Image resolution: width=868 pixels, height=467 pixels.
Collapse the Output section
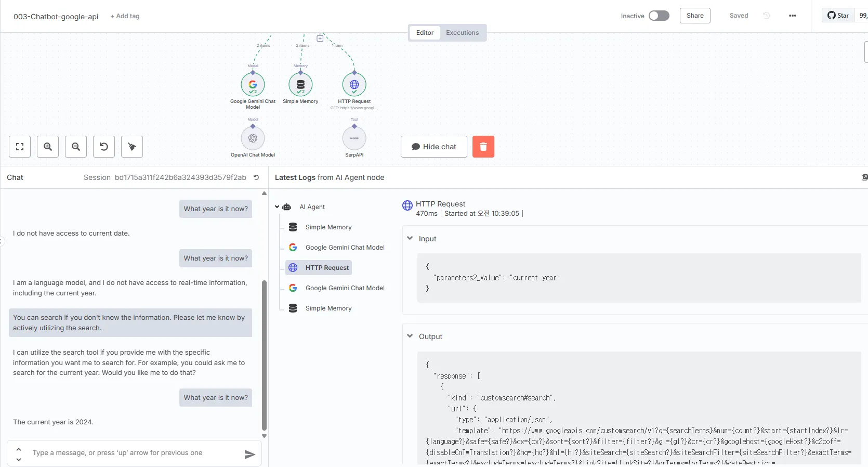pos(410,336)
